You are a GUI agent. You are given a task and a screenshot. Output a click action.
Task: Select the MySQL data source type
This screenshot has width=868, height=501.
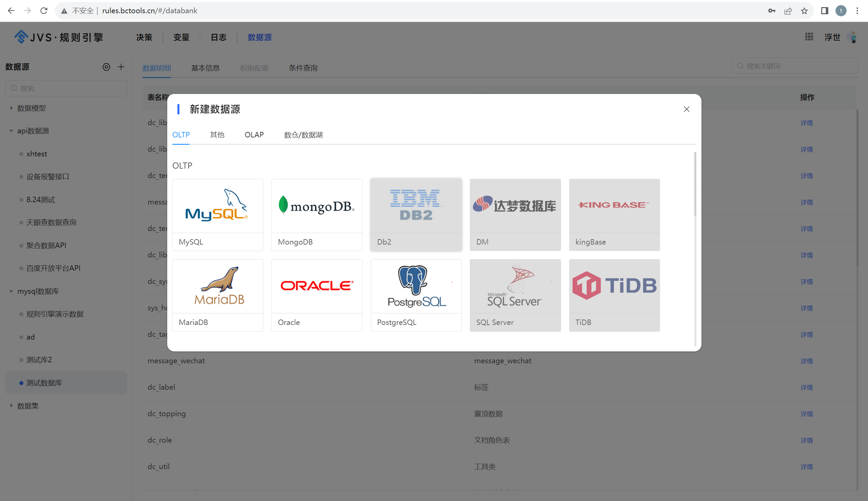tap(217, 214)
